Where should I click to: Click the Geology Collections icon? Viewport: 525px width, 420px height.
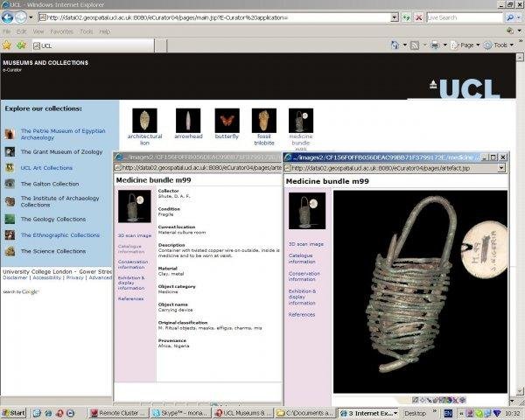10,219
